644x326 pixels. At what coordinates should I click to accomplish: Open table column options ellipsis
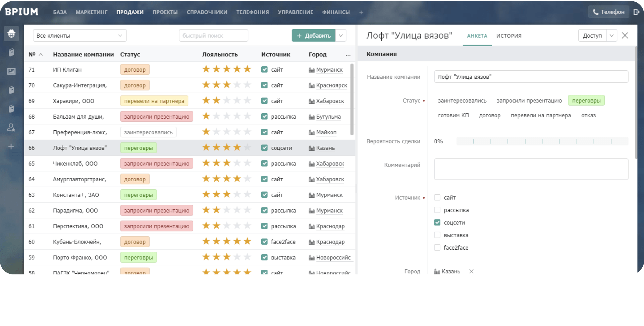pos(348,55)
